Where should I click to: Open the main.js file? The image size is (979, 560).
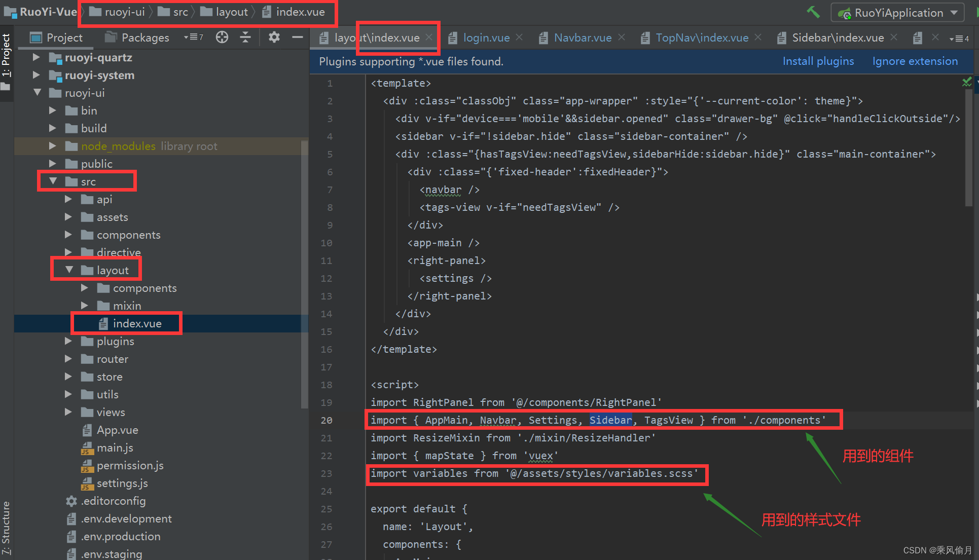115,448
